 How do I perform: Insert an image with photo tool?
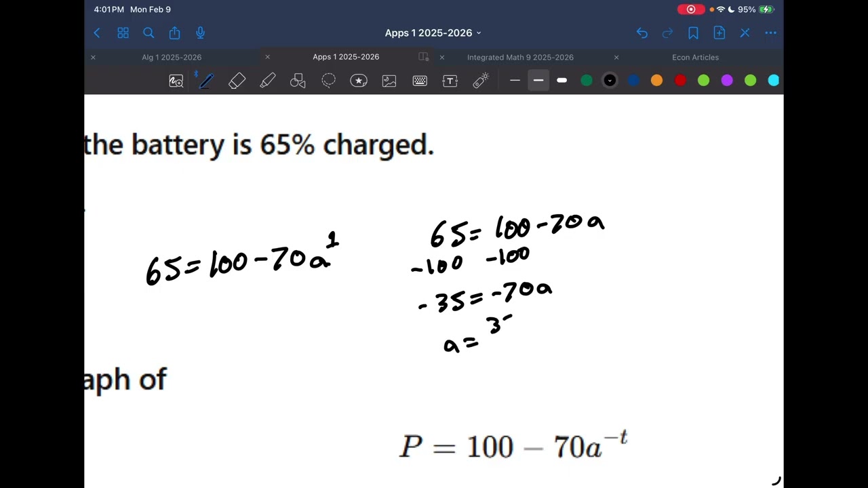tap(389, 81)
